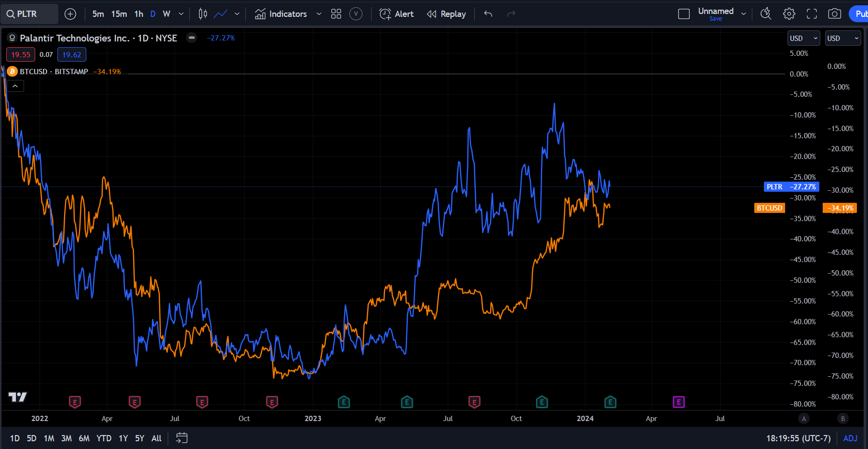This screenshot has height=449, width=868.
Task: Toggle the A auto scale button
Action: click(804, 419)
